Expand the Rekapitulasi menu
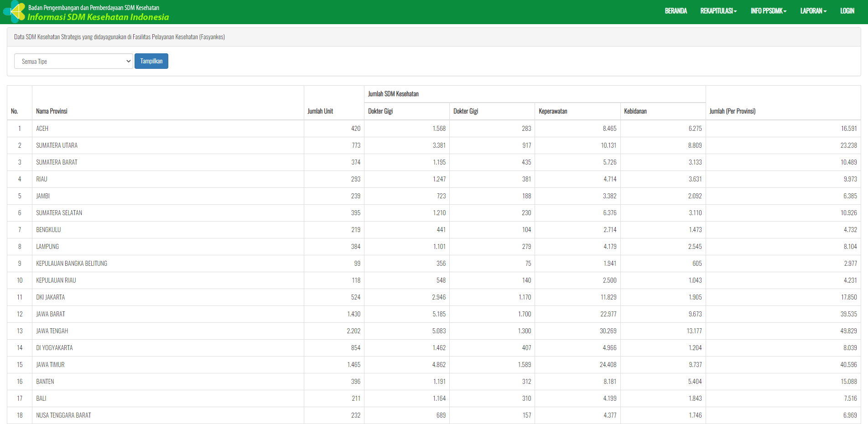The image size is (868, 424). 718,11
